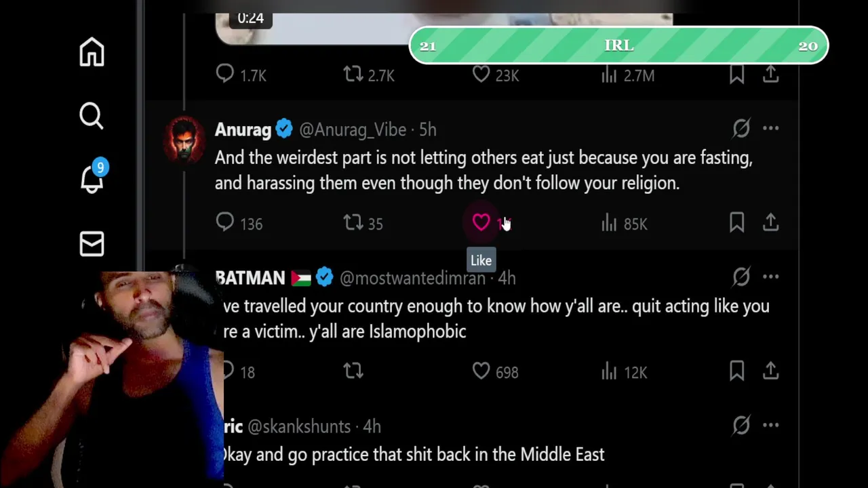
Task: Click Anurag's profile avatar
Action: pos(184,140)
